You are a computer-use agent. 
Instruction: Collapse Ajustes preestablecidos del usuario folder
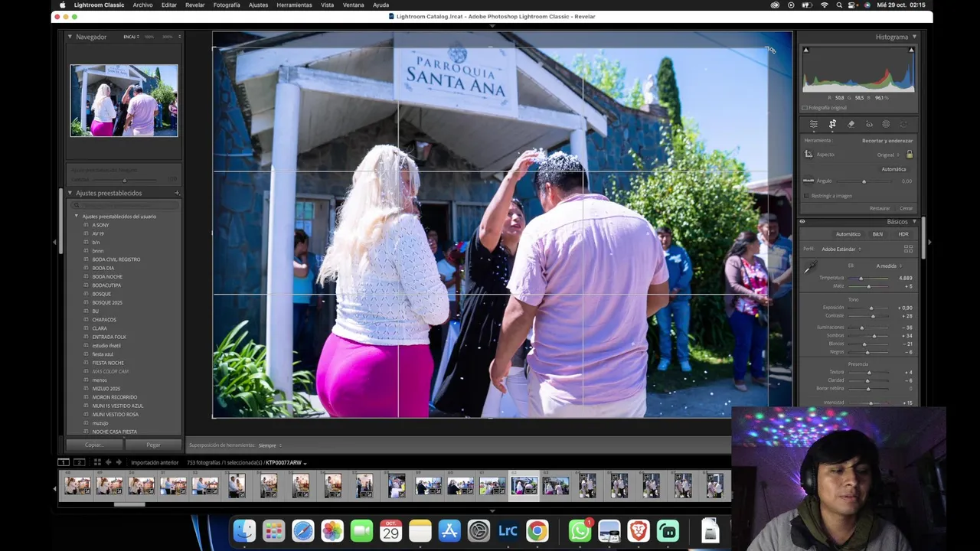pos(77,217)
